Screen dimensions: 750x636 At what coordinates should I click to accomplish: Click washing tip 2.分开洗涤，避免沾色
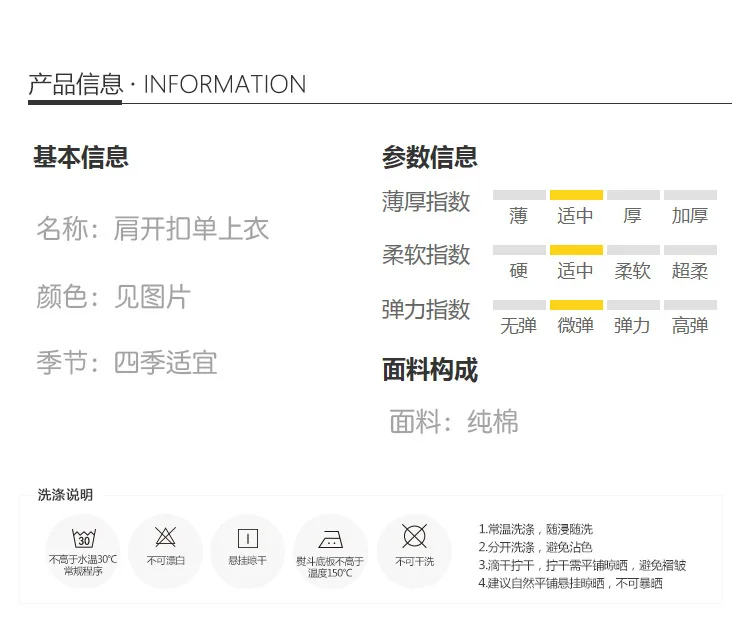[x=536, y=547]
